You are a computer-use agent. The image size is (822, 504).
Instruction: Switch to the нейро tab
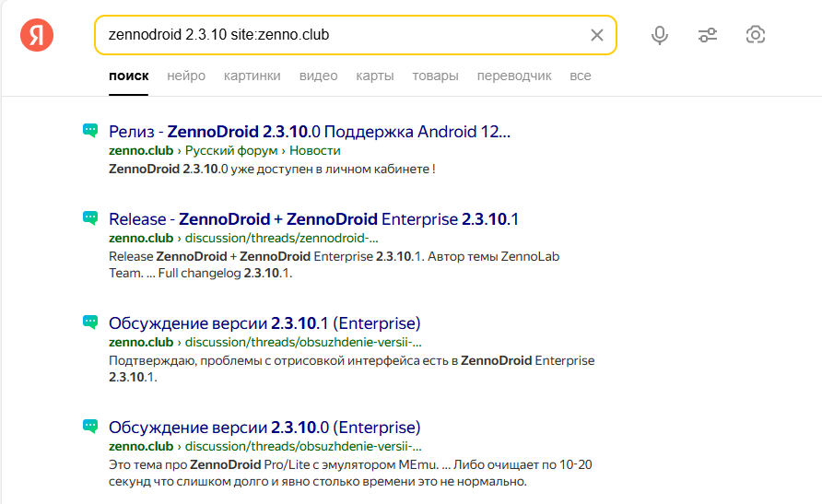[186, 76]
